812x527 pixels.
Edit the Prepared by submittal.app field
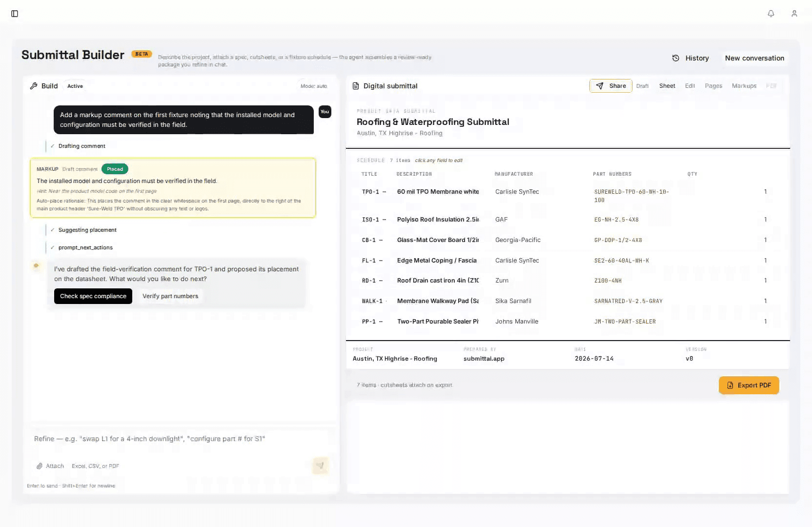(x=484, y=359)
